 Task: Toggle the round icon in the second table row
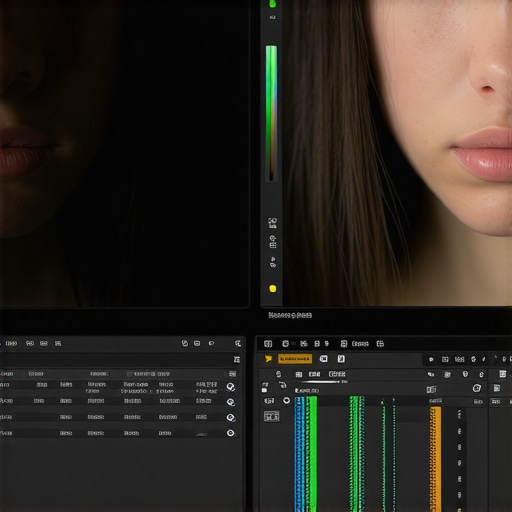tap(231, 402)
